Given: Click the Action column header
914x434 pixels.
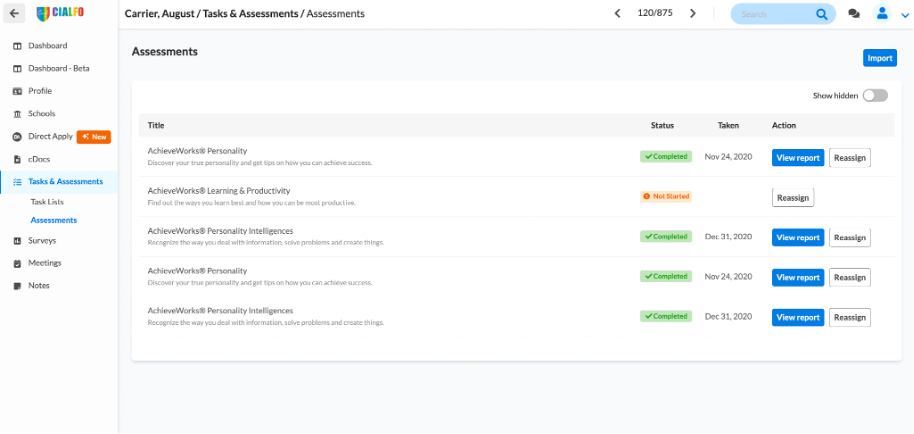Looking at the screenshot, I should pos(784,125).
